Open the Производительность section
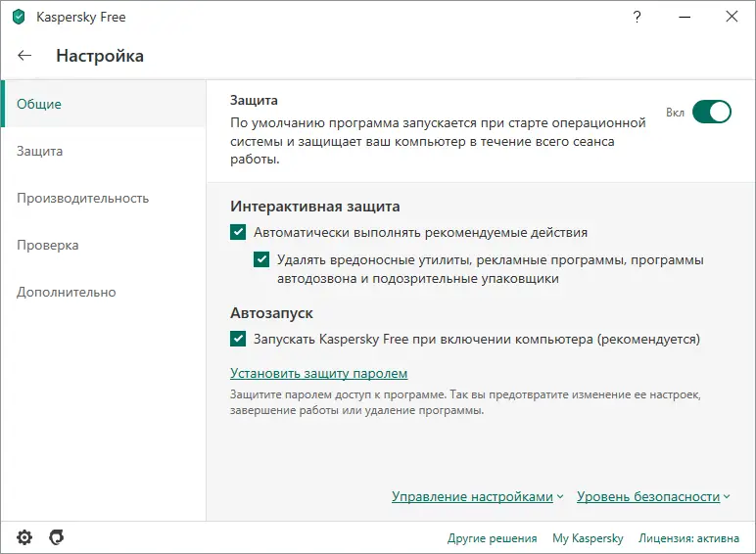 point(82,198)
